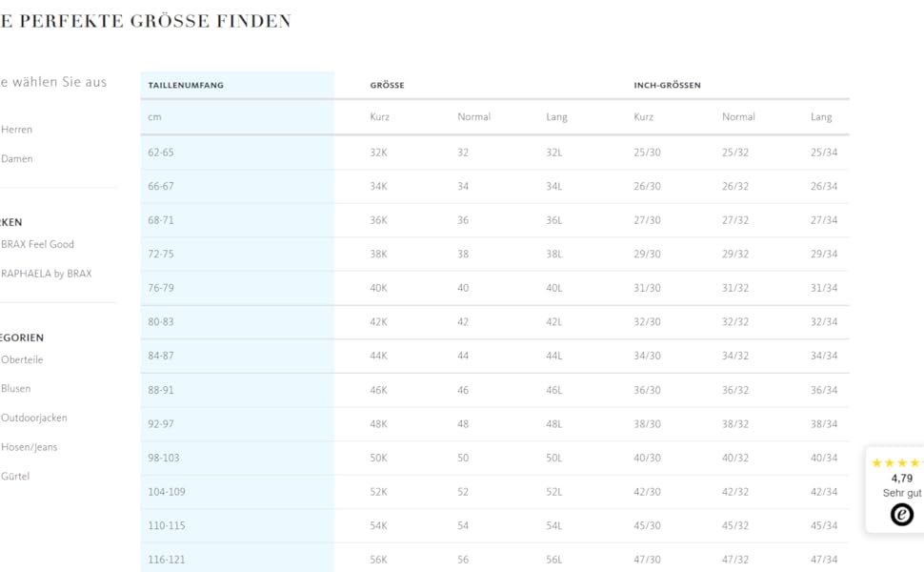
Task: Click the 98-103 waist measurement row
Action: 164,458
